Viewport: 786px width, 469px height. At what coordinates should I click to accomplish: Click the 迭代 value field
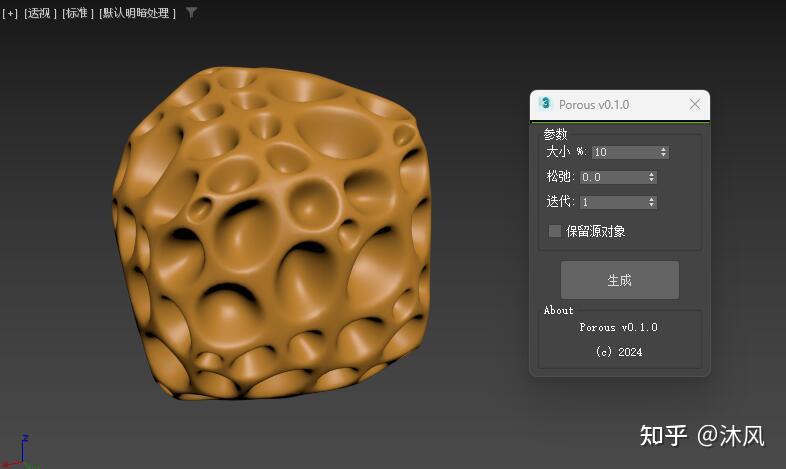[x=613, y=202]
